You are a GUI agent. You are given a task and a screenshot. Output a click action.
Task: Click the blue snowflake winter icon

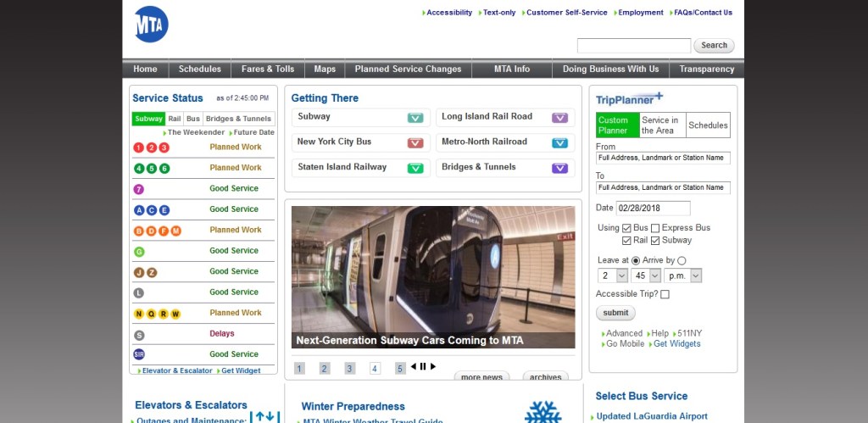click(543, 413)
